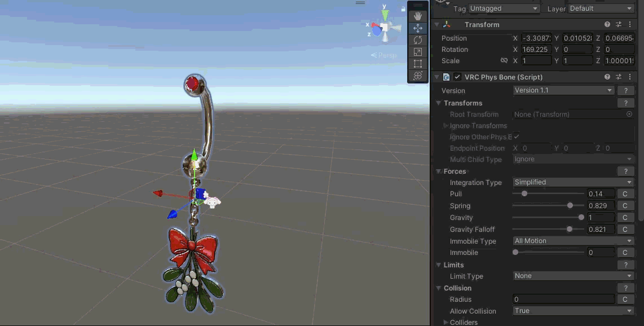Collapse the Forces section

439,171
